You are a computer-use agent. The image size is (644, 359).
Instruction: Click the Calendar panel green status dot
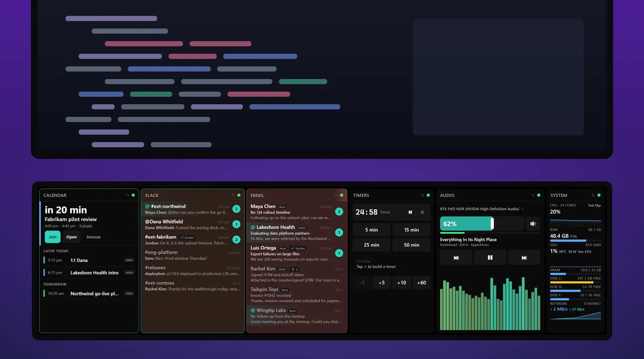133,195
